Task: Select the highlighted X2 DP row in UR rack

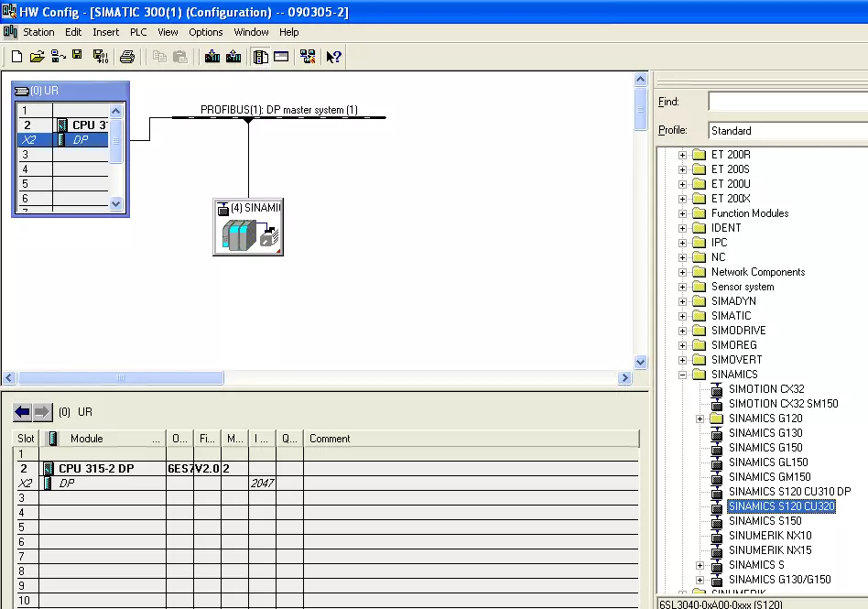Action: [x=63, y=140]
